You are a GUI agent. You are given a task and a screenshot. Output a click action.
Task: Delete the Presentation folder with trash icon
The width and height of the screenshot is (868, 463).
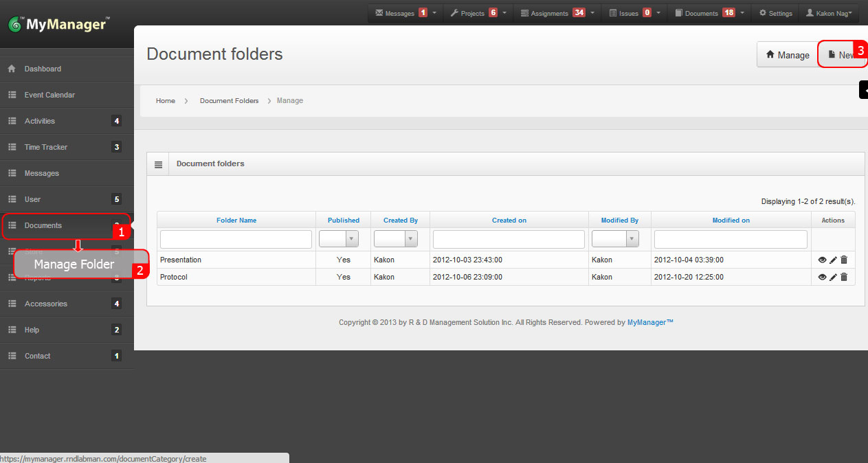click(844, 260)
